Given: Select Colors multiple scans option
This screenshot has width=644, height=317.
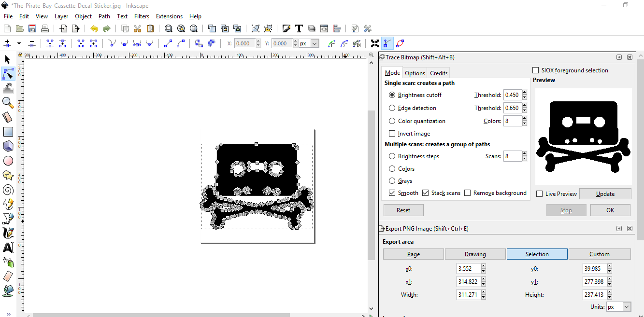Looking at the screenshot, I should tap(392, 169).
